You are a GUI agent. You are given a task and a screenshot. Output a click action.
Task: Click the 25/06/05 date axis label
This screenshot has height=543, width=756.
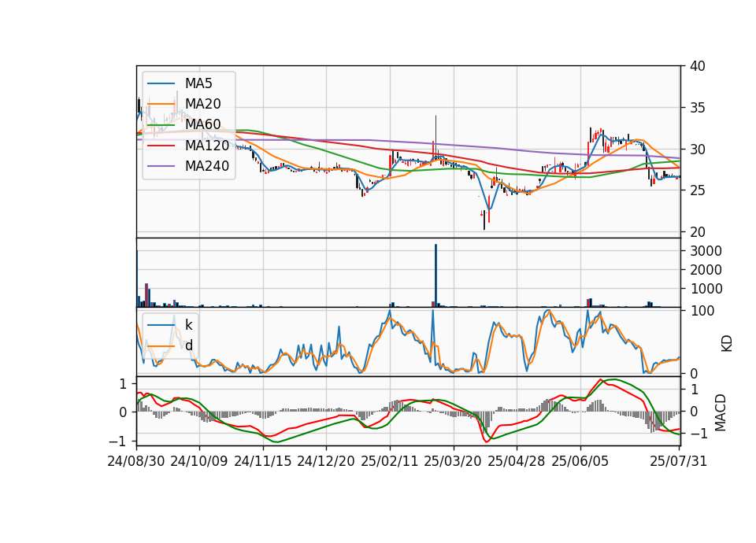[x=580, y=461]
